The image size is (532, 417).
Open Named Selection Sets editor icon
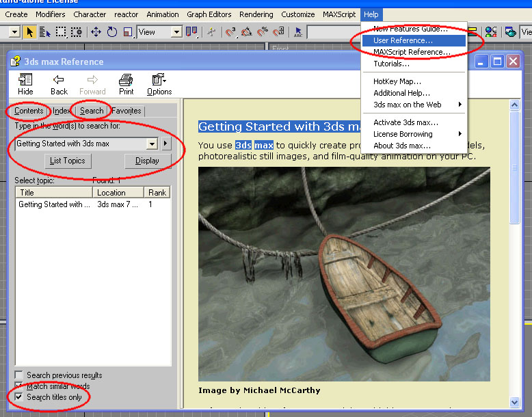(x=298, y=32)
